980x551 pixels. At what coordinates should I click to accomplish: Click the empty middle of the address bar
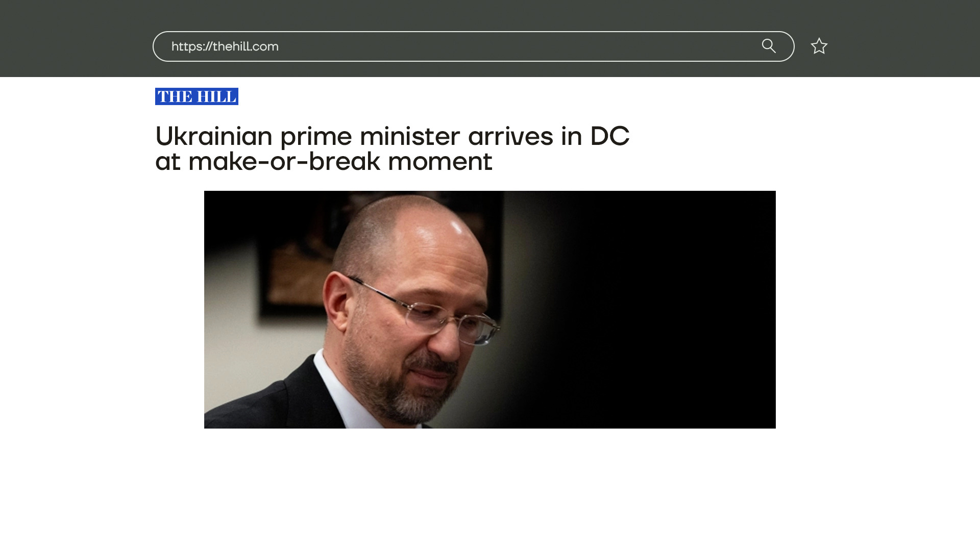click(510, 46)
